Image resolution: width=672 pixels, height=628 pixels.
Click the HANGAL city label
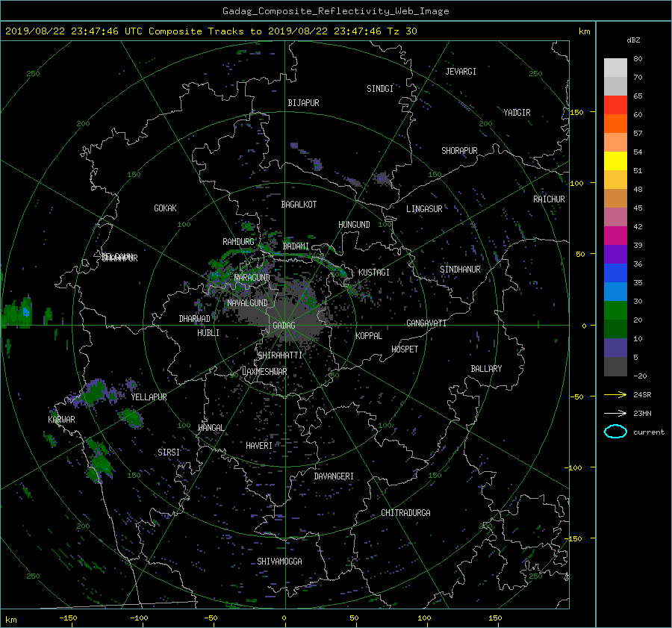[x=211, y=428]
